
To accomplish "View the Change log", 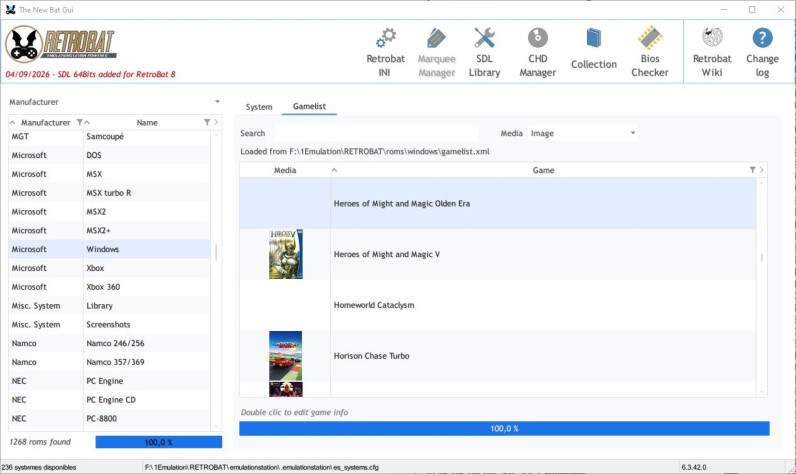I will [762, 53].
